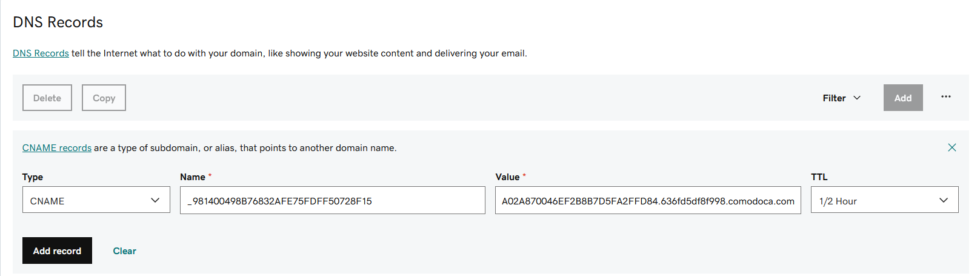Screen dimensions: 980x276
Task: Expand the TTL selector showing 1/2 Hour
Action: (884, 200)
